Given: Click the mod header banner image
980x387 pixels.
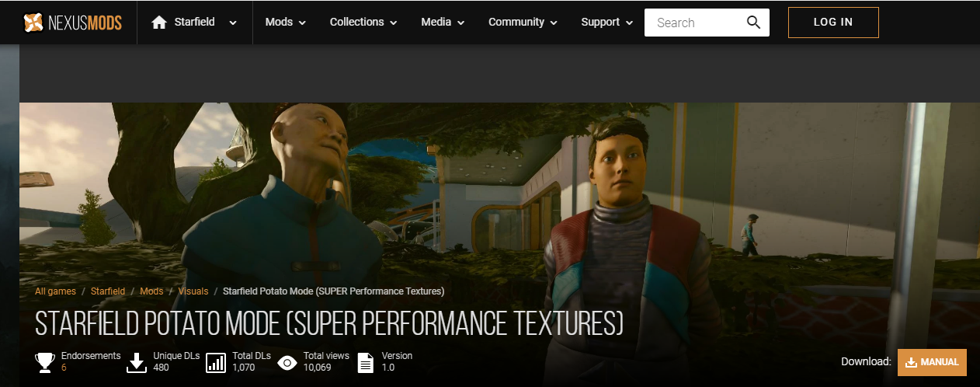Looking at the screenshot, I should [x=497, y=187].
